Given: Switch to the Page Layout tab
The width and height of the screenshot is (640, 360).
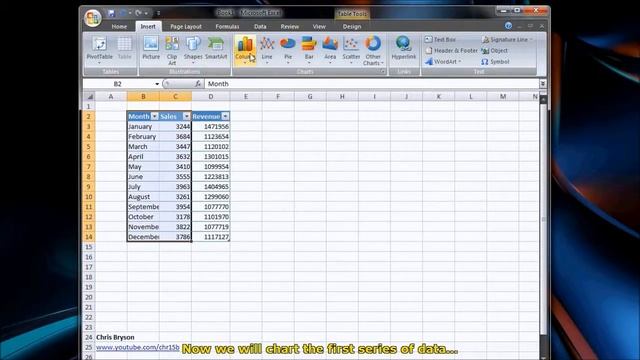Looking at the screenshot, I should point(186,27).
